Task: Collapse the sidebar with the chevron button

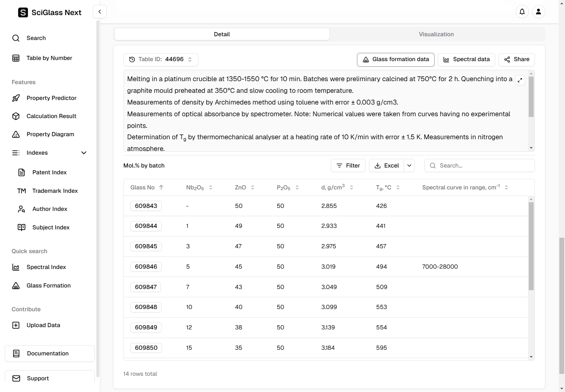Action: [x=100, y=12]
